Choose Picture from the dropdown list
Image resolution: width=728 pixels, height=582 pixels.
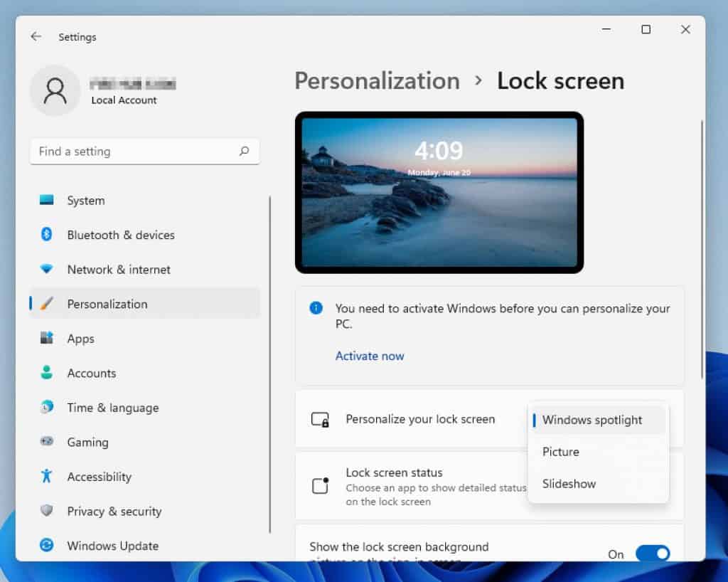click(x=598, y=452)
